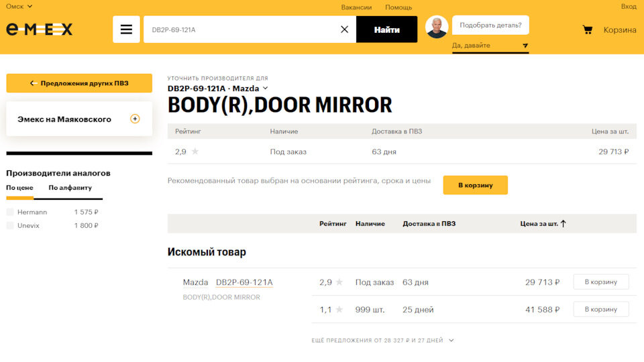The height and width of the screenshot is (362, 644).
Task: Expand ещё предложения от 28 327 ₽
Action: (x=382, y=341)
